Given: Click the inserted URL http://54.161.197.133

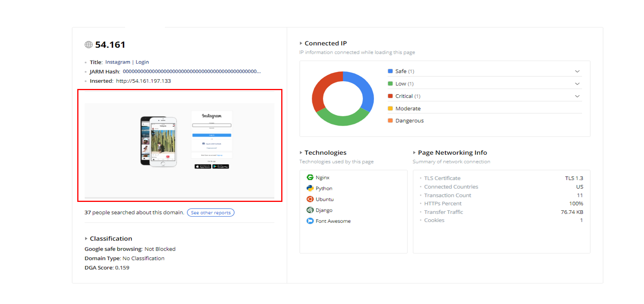Looking at the screenshot, I should tap(143, 81).
